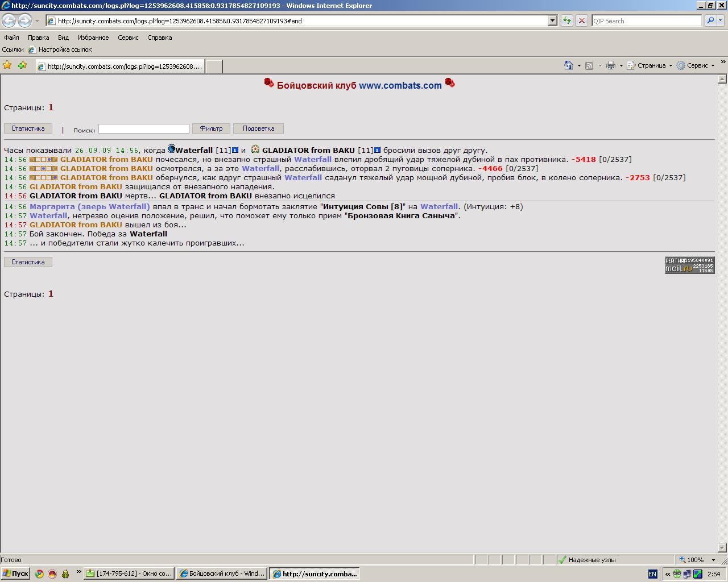This screenshot has height=582, width=728.
Task: Refresh the page with the green arrows icon
Action: pyautogui.click(x=566, y=20)
